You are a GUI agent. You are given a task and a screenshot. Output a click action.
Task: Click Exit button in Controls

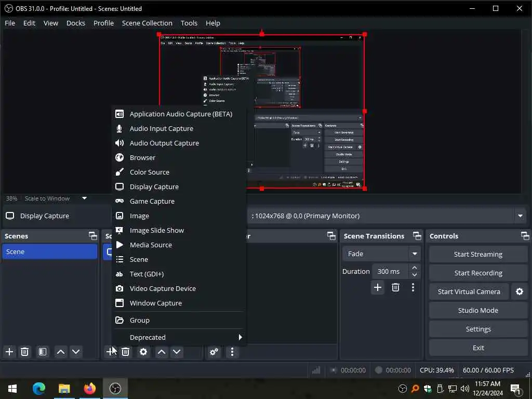pyautogui.click(x=478, y=348)
